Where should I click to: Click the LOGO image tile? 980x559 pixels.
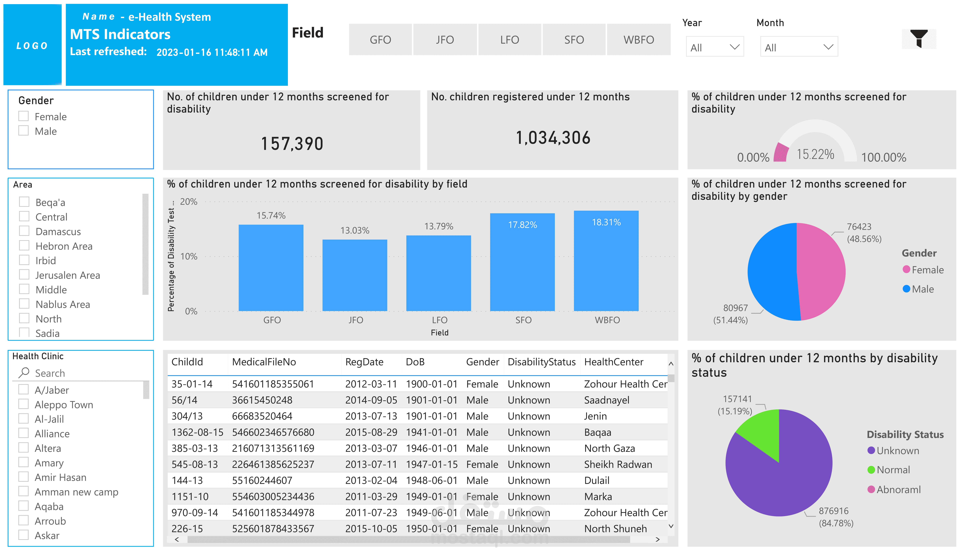[32, 45]
